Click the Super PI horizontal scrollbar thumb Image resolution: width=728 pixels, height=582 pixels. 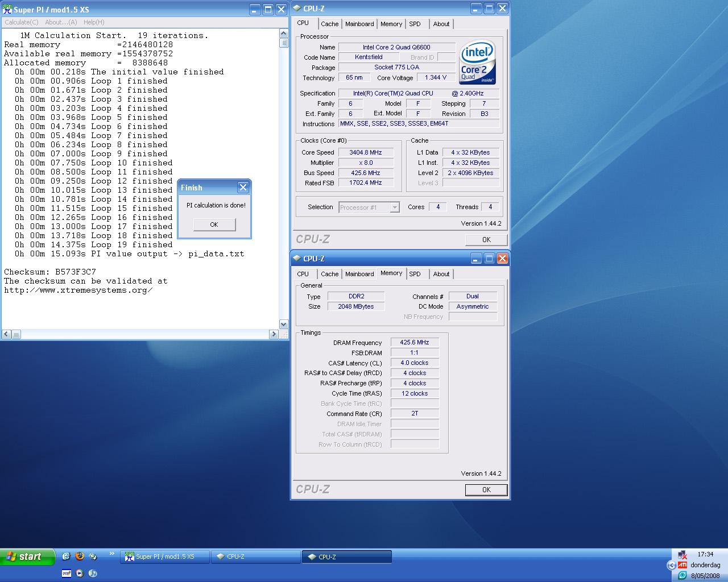click(16, 334)
